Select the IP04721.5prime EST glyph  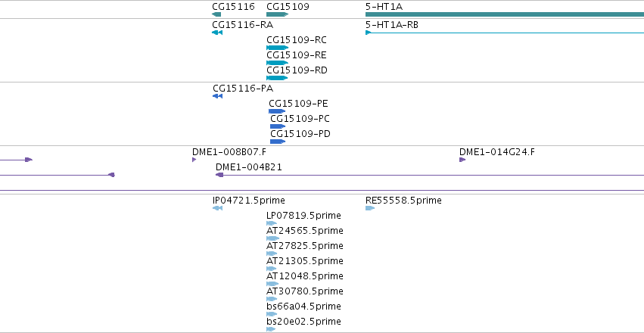(218, 208)
